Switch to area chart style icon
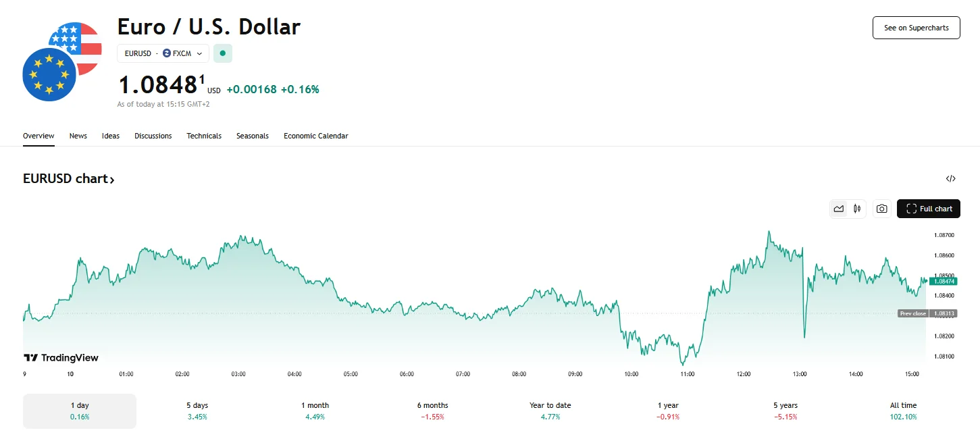980x441 pixels. click(839, 209)
